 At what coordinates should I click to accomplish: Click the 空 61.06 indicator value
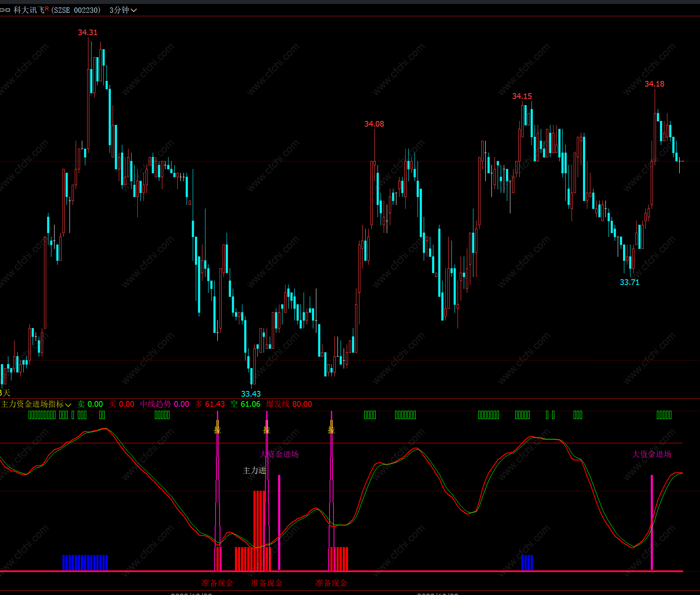pos(246,404)
